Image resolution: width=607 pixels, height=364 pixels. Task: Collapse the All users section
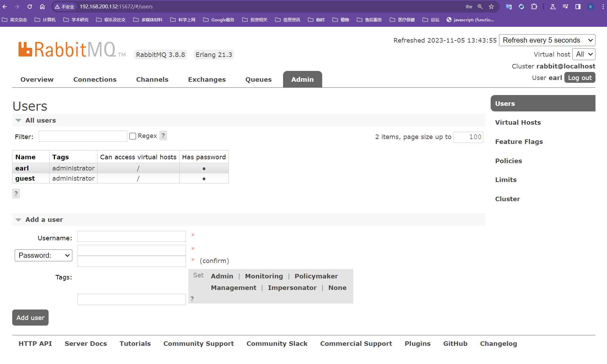click(19, 121)
